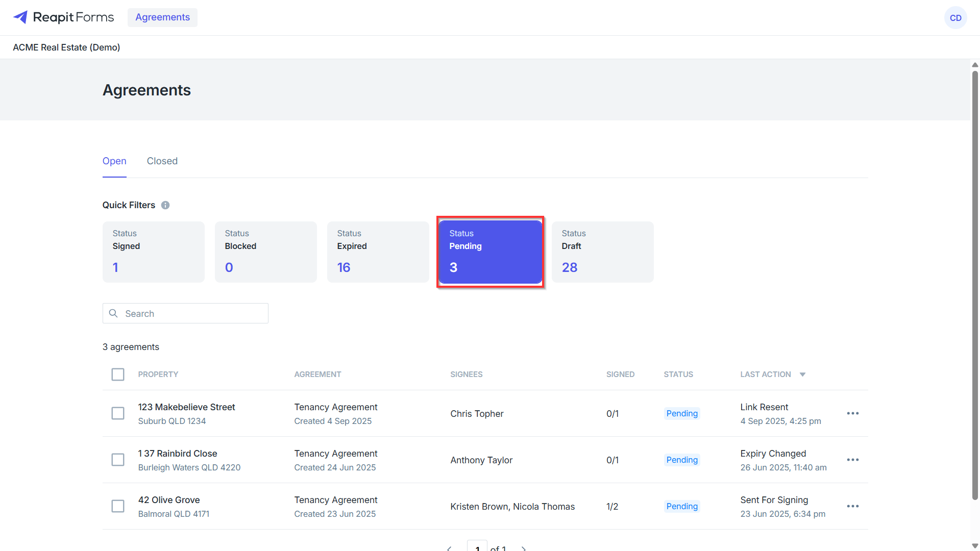Go to next page arrow in pagination
980x551 pixels.
(524, 548)
